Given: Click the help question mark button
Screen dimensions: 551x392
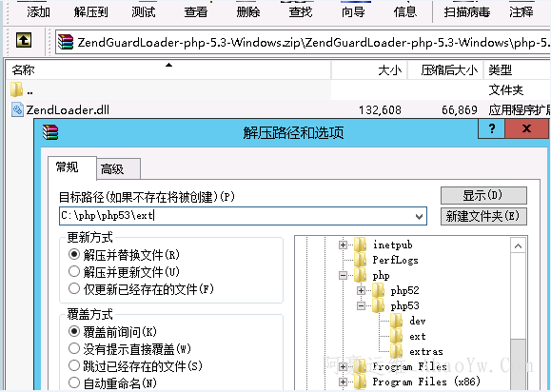Looking at the screenshot, I should pos(492,128).
